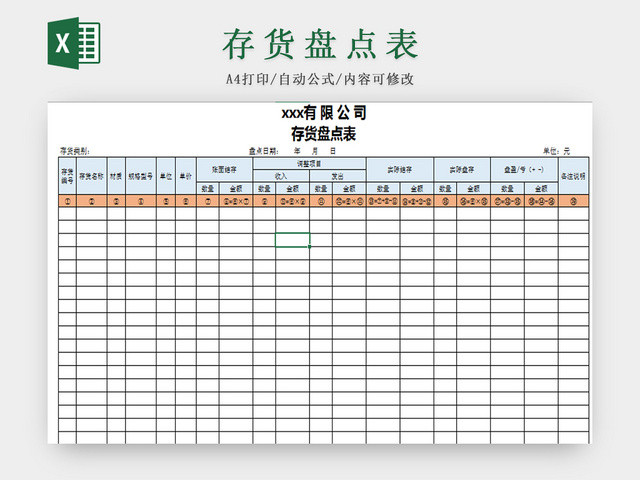This screenshot has width=640, height=480.
Task: Select 数量 under 收入
Action: 264,188
